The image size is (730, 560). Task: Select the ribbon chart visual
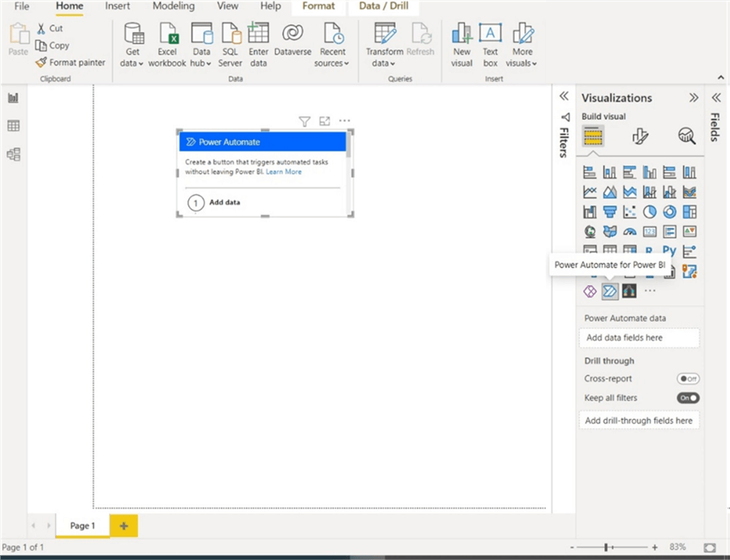(x=689, y=192)
